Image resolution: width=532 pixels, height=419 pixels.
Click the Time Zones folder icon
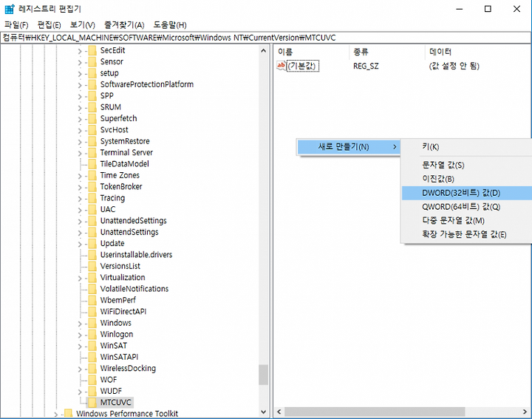tap(92, 175)
